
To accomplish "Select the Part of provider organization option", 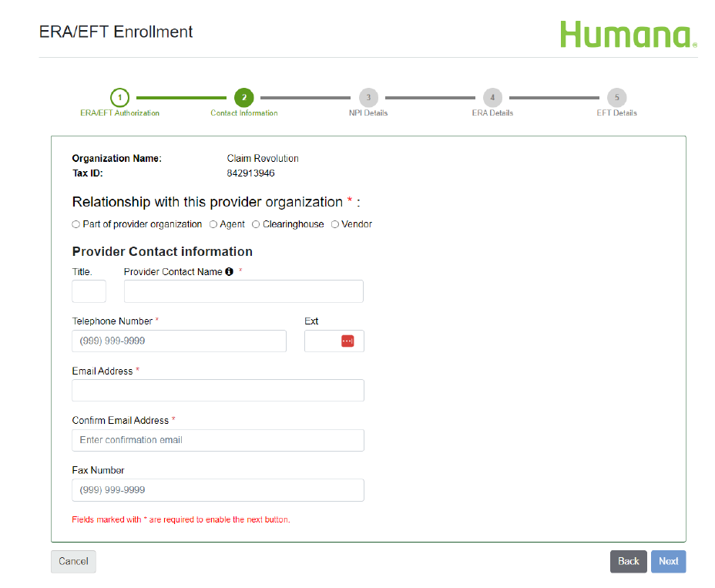I will pyautogui.click(x=76, y=224).
